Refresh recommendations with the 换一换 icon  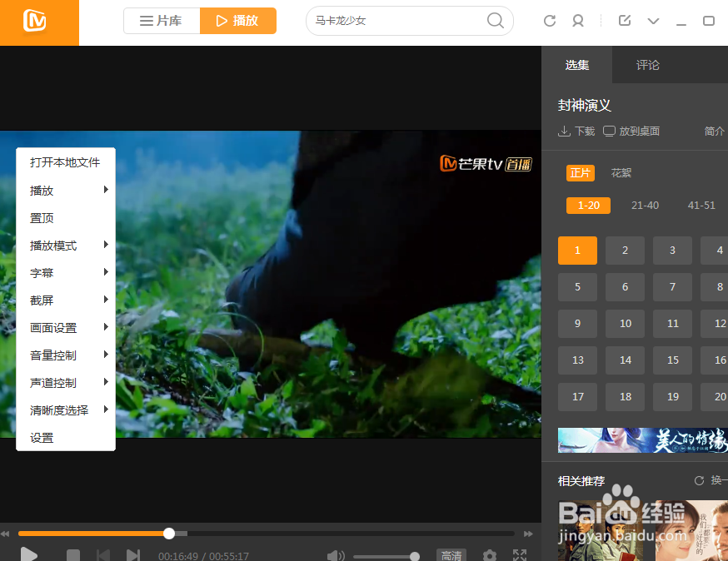pyautogui.click(x=699, y=481)
